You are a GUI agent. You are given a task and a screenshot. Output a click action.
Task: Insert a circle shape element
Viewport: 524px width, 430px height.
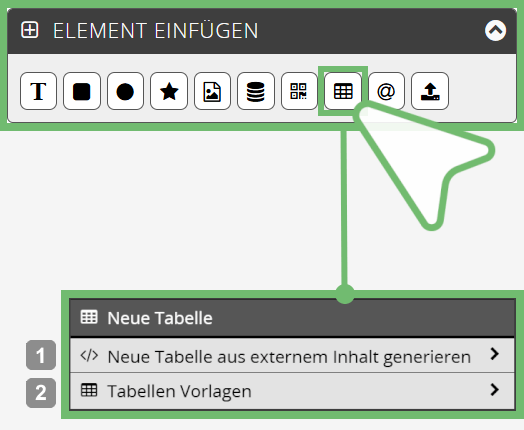click(x=125, y=91)
